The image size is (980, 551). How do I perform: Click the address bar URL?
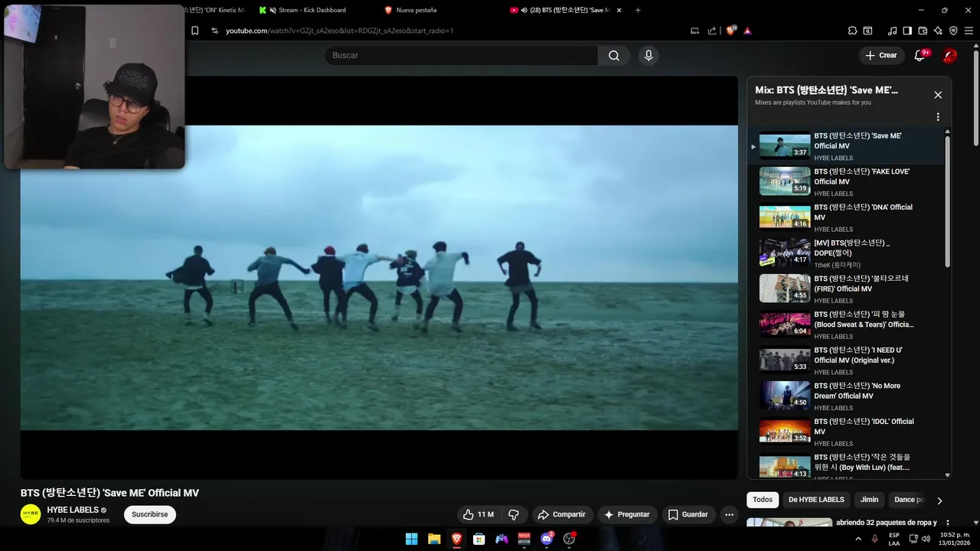(x=339, y=31)
